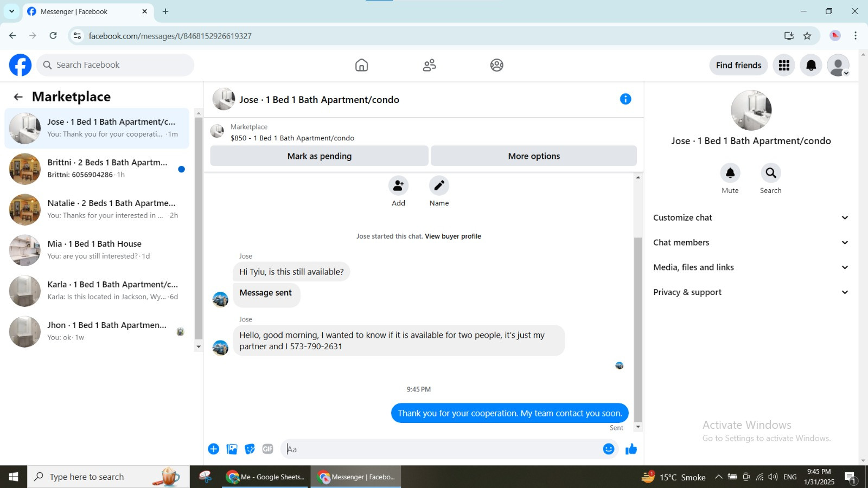Reload the page in browser toolbar
This screenshot has width=868, height=488.
(53, 36)
